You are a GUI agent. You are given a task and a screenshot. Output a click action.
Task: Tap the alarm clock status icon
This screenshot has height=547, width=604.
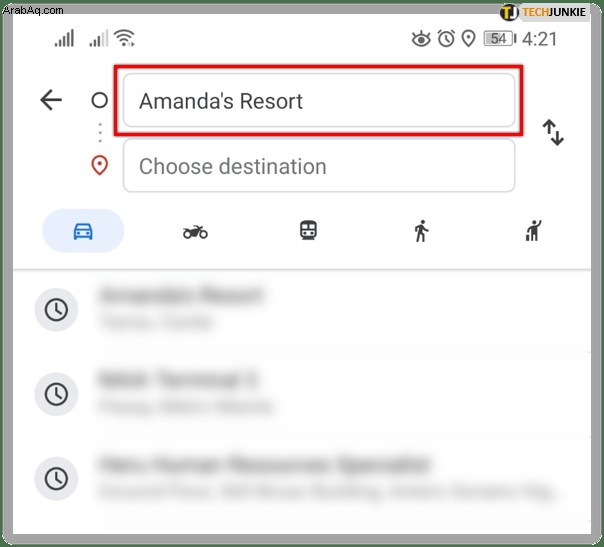446,39
